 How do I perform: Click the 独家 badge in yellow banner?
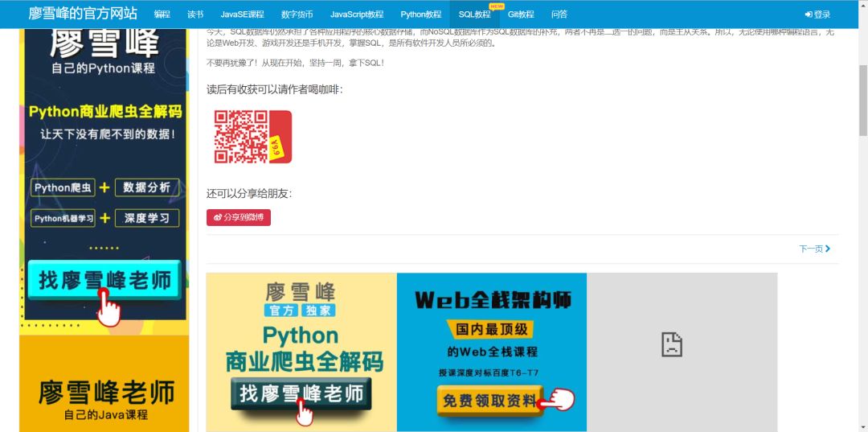pyautogui.click(x=317, y=310)
